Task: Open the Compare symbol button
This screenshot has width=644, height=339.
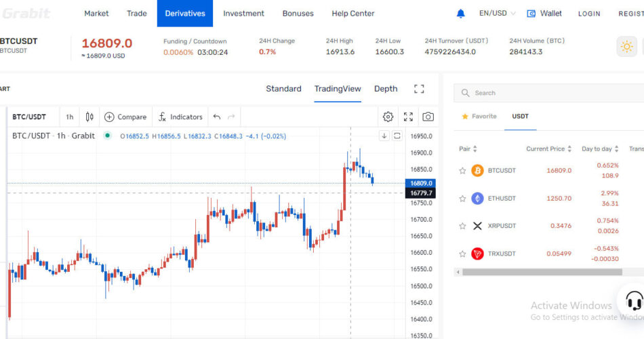Action: point(125,117)
